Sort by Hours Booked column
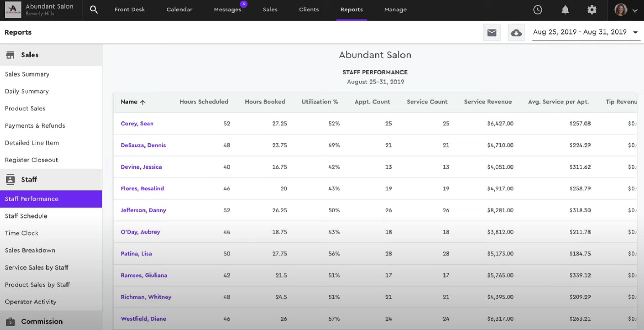The width and height of the screenshot is (644, 330). point(265,102)
